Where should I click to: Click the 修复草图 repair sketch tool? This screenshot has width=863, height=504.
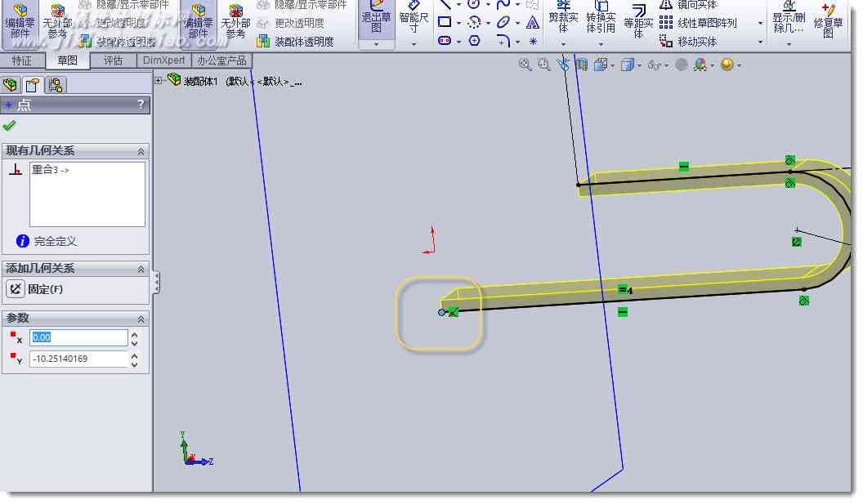coord(829,20)
